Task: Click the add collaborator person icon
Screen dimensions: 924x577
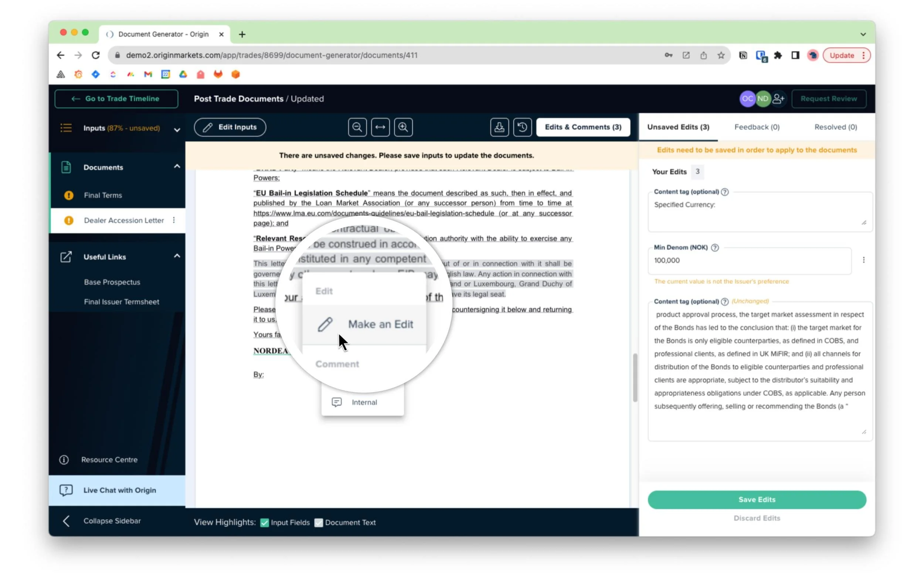Action: [778, 99]
